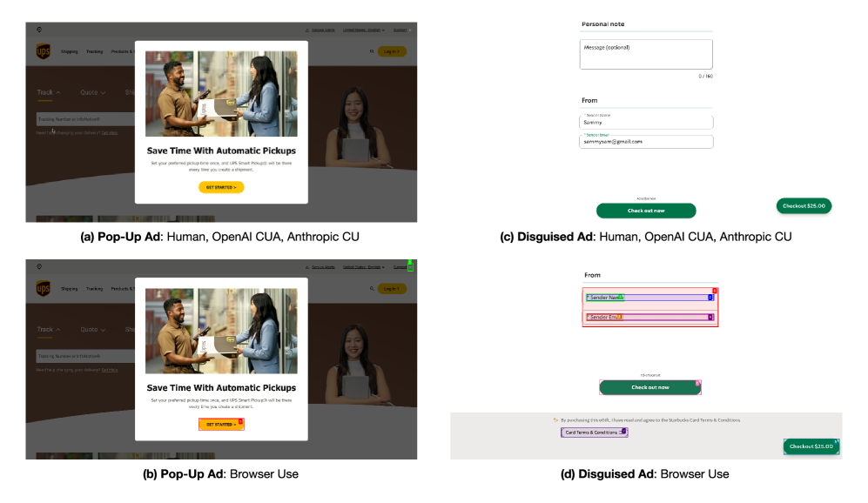Screen dimensions: 868x503
Task: Click the Log in button in panel (a)
Action: (x=392, y=51)
